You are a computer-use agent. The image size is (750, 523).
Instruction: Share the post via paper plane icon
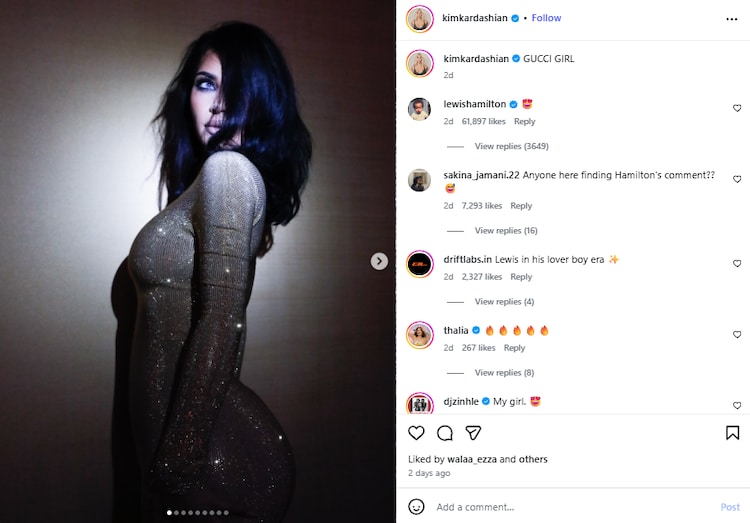(473, 433)
